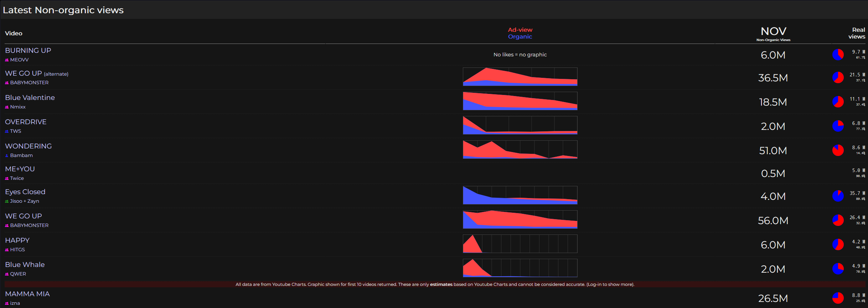
Task: Open the HAPPY video title
Action: click(x=17, y=240)
